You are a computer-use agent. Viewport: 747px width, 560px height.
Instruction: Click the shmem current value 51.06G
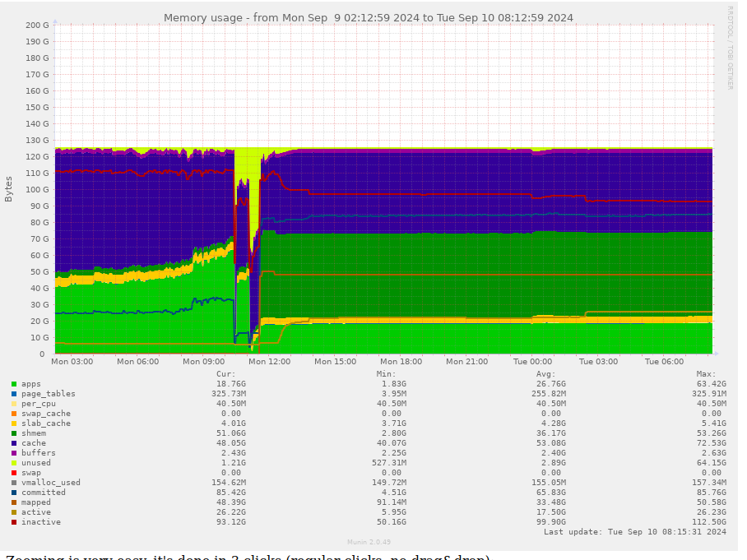231,433
